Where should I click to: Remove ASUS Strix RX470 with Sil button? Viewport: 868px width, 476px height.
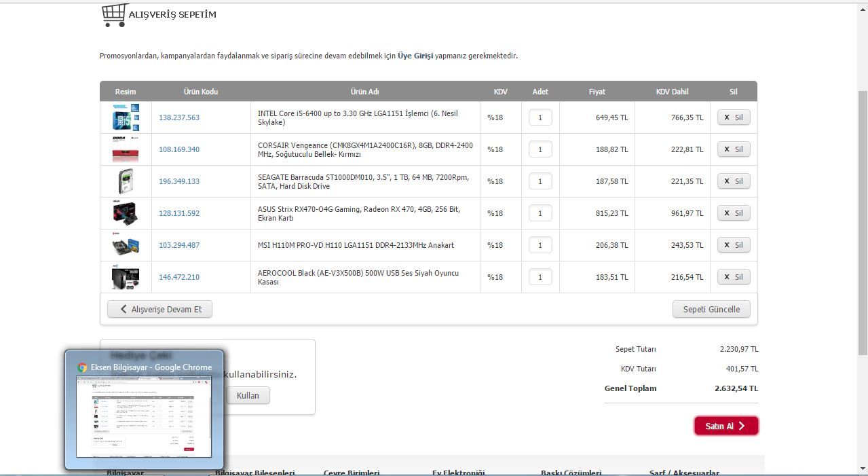coord(734,213)
